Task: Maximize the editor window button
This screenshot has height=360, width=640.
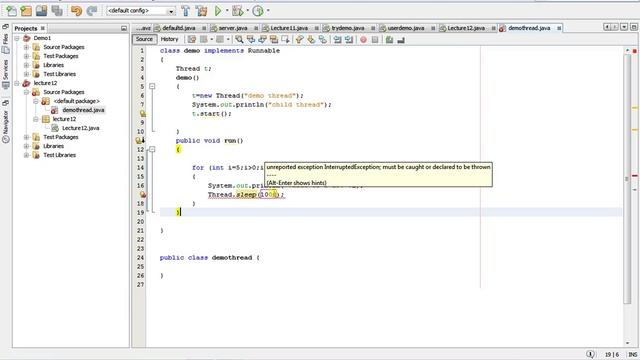Action: tap(633, 27)
